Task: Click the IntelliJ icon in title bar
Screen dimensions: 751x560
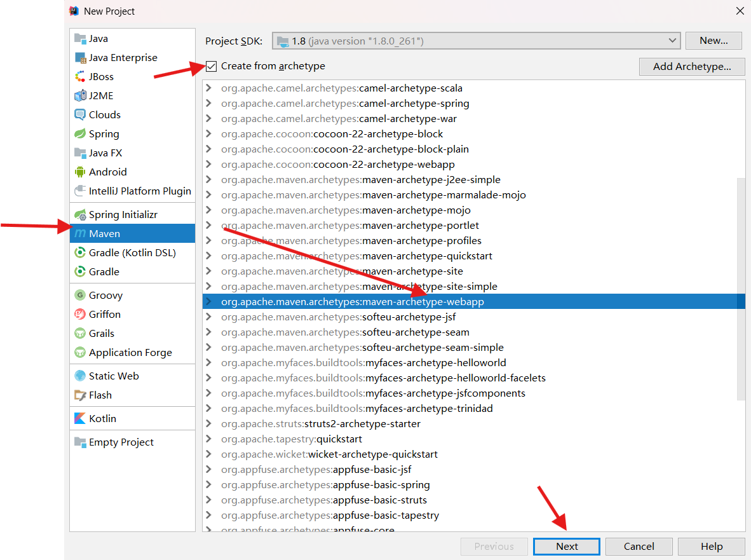Action: pos(74,11)
